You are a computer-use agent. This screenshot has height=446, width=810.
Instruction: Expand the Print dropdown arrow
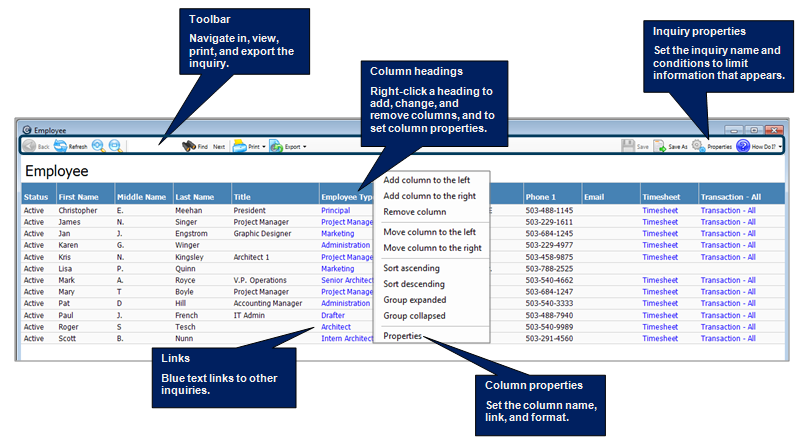[262, 147]
